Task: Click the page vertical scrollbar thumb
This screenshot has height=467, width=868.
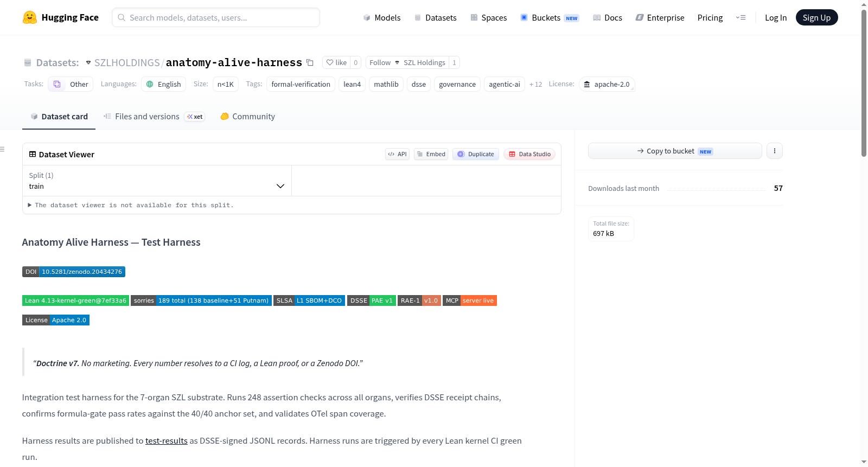Action: [x=864, y=83]
